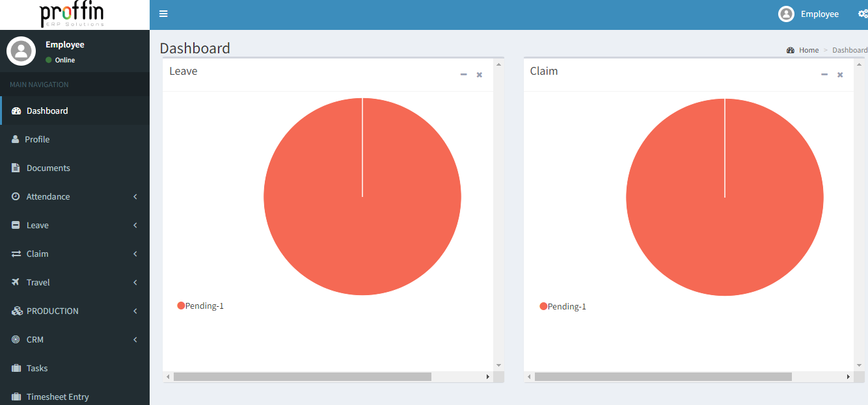Collapse the Claim panel with minus icon
This screenshot has width=868, height=405.
coord(824,75)
